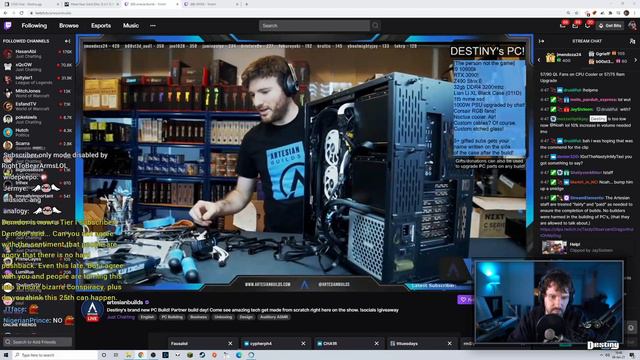This screenshot has height=360, width=640.
Task: Open the user avatar menu
Action: click(632, 26)
